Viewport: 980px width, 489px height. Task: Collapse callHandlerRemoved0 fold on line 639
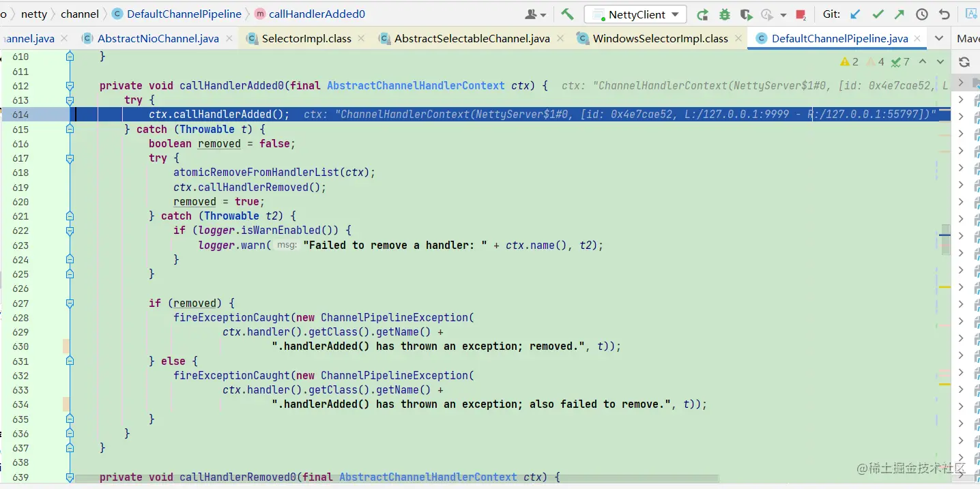(70, 477)
